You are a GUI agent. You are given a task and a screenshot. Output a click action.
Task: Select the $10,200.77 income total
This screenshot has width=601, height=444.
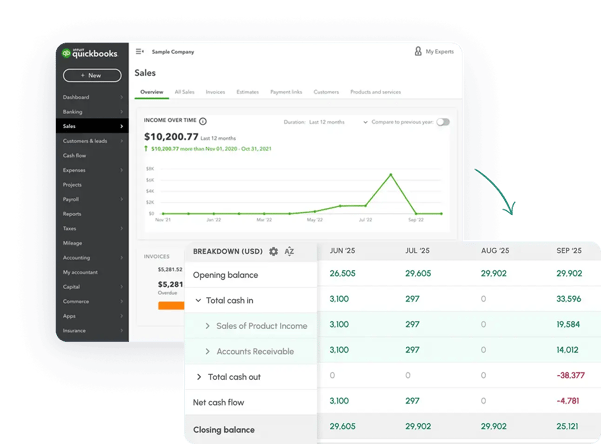coord(171,136)
